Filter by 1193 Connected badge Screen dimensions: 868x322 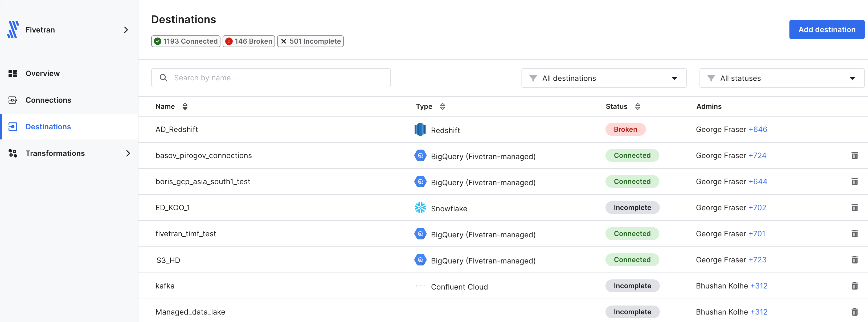pyautogui.click(x=186, y=41)
